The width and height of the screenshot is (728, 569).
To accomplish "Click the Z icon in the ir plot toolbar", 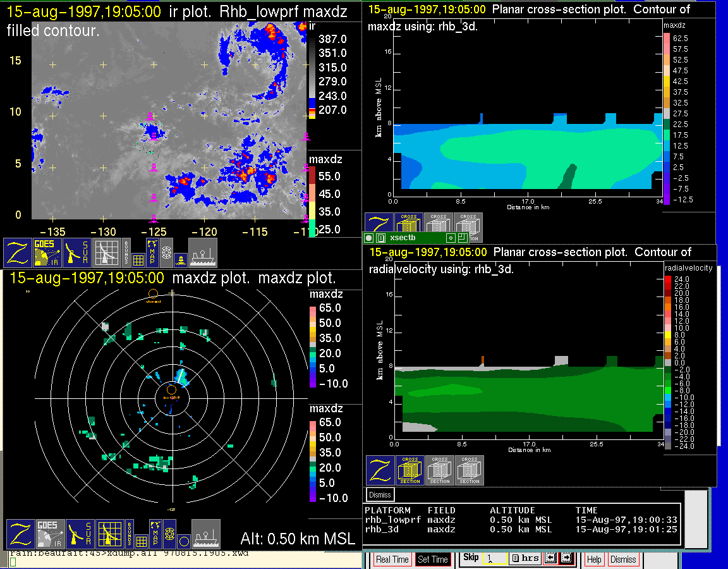I will 18,252.
